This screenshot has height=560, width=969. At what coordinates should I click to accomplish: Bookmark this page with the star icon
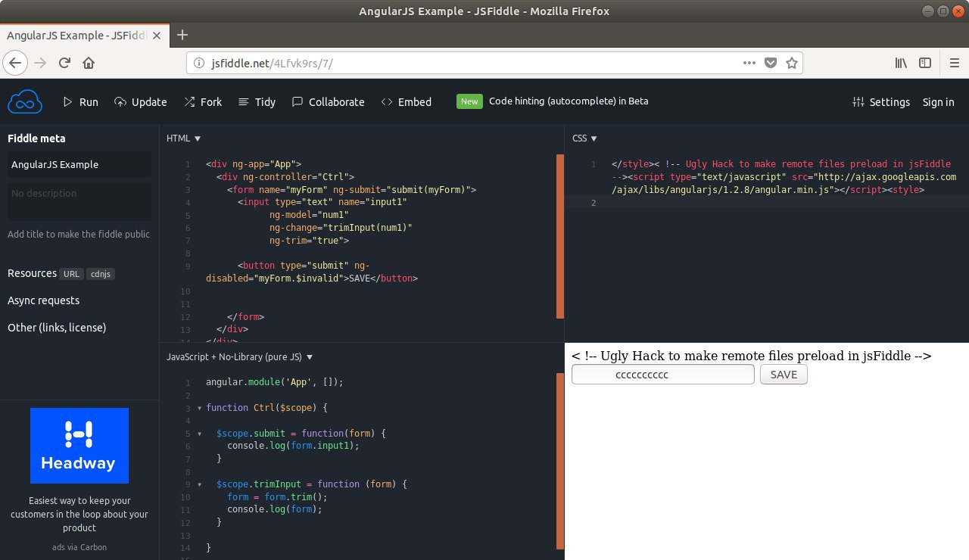click(x=792, y=63)
